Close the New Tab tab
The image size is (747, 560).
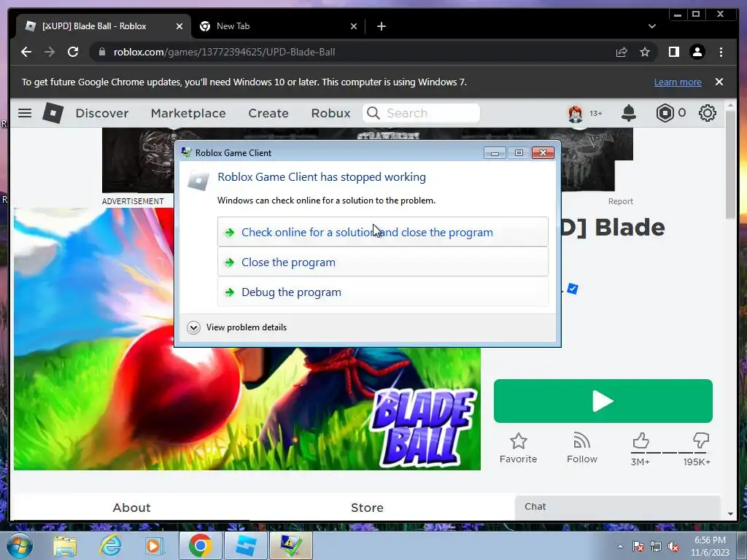[354, 26]
